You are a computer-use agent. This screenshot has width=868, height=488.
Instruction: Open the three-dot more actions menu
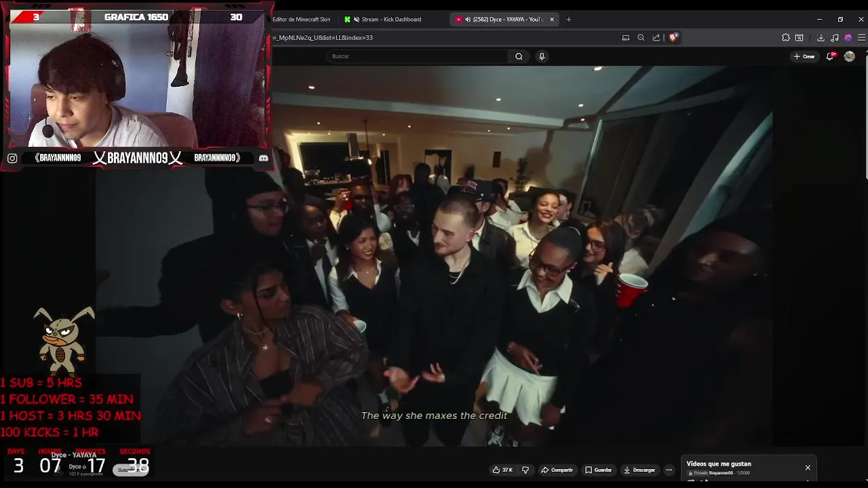click(669, 470)
